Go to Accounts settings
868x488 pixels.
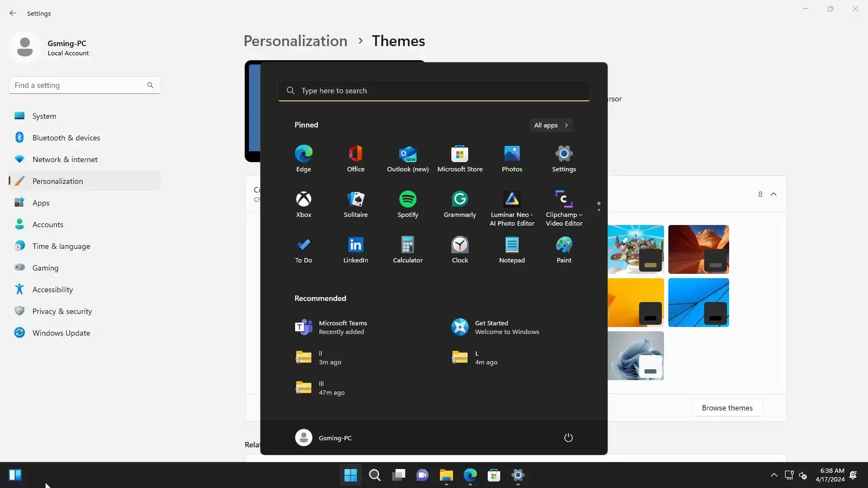(x=85, y=224)
